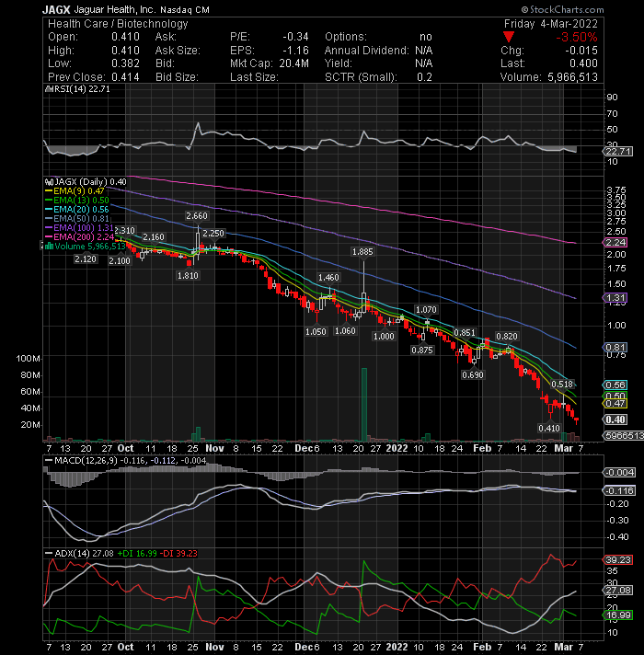Click the 1.460 price annotation
Screen dimensions: 644x655
[x=328, y=278]
